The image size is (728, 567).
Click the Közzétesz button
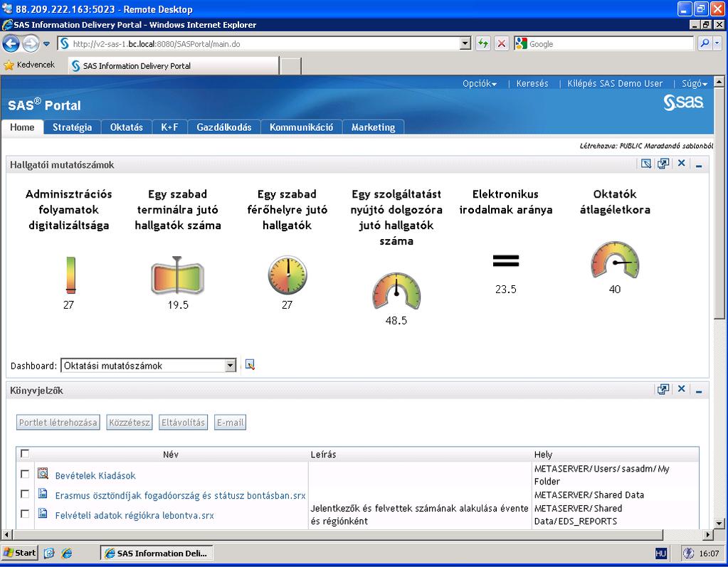(130, 423)
